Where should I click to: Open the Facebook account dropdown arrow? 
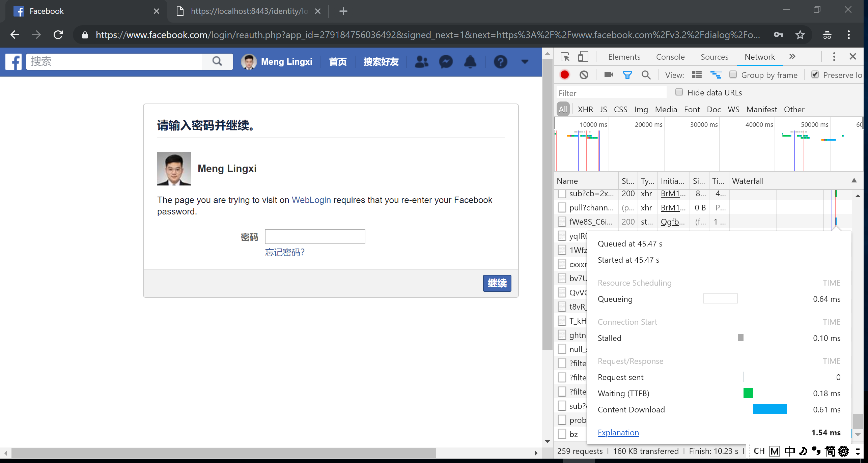525,62
